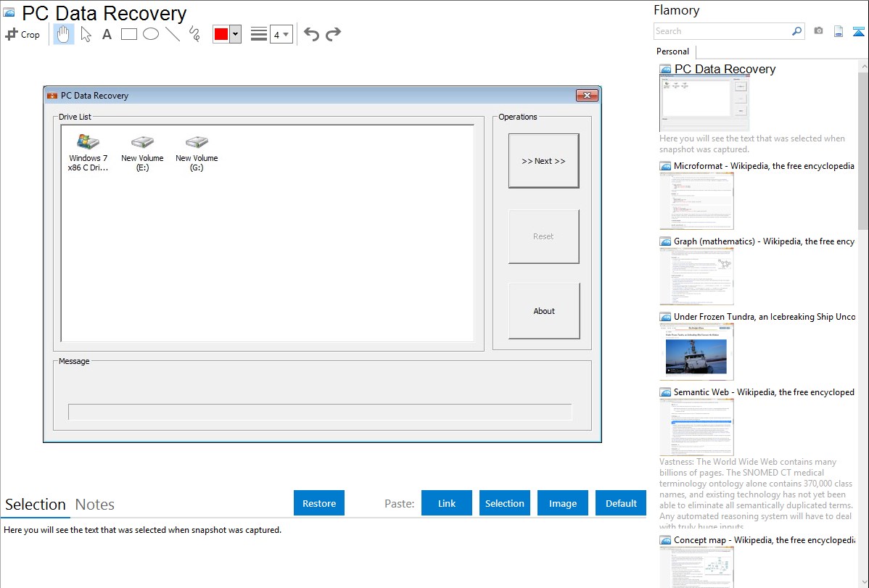Click the icon beside Semantic Web title
The image size is (869, 588).
pos(666,392)
